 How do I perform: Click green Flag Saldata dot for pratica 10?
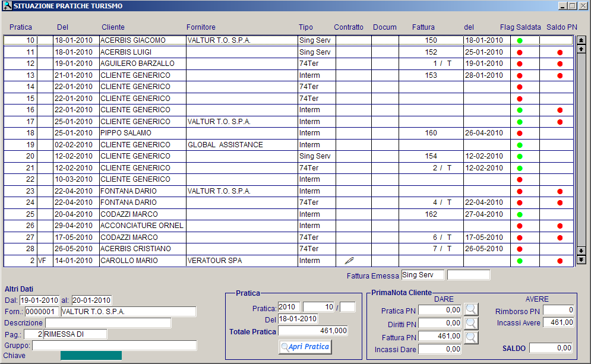520,41
